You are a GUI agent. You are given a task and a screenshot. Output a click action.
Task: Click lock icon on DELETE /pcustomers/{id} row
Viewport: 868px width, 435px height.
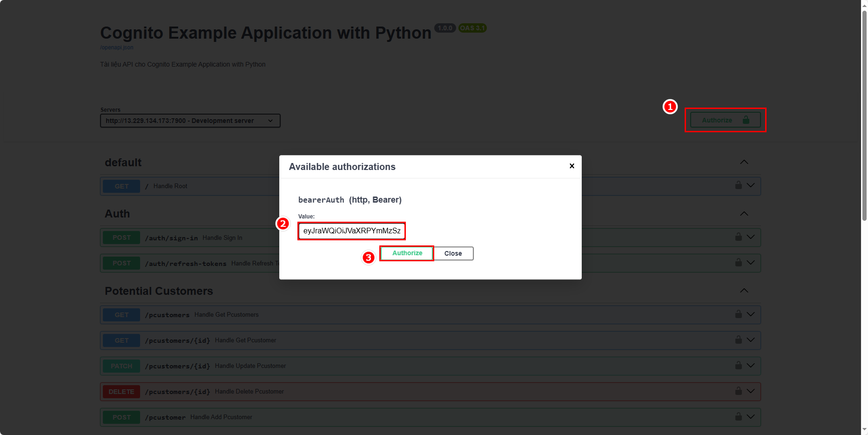tap(738, 391)
